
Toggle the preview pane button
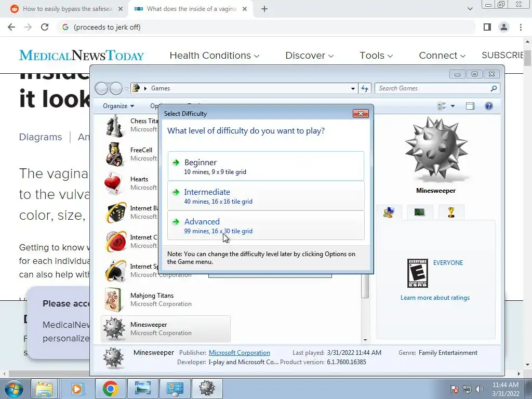[470, 106]
